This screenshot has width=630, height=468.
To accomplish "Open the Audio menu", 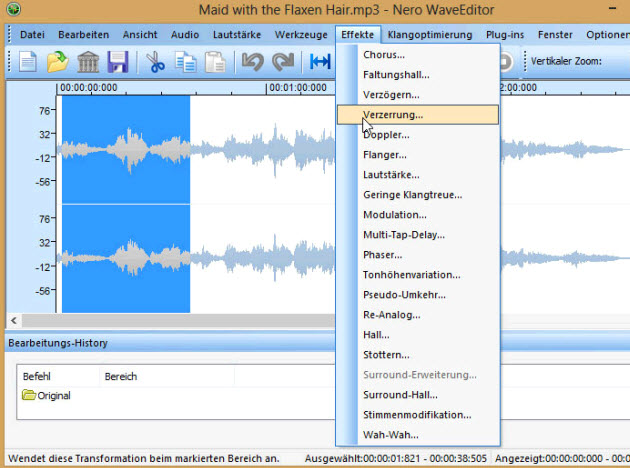I will pyautogui.click(x=185, y=35).
